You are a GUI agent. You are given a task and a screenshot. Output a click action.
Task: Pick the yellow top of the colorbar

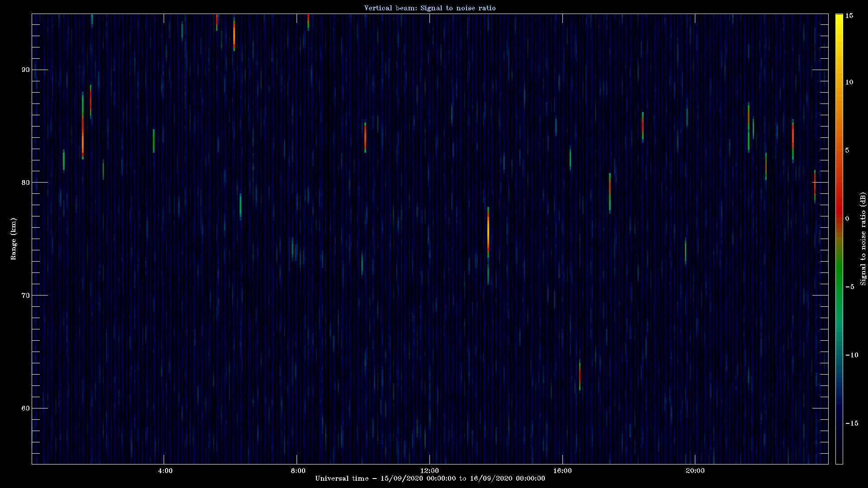[x=839, y=20]
